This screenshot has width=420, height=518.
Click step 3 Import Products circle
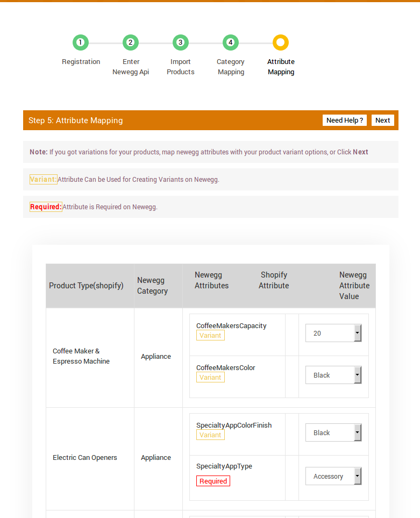[181, 42]
